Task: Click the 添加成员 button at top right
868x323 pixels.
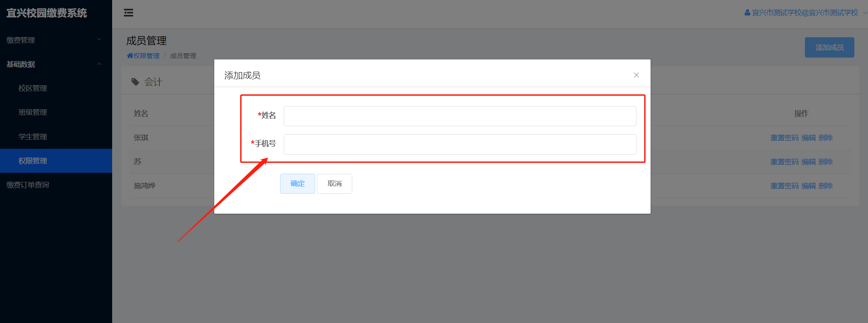Action: (829, 47)
